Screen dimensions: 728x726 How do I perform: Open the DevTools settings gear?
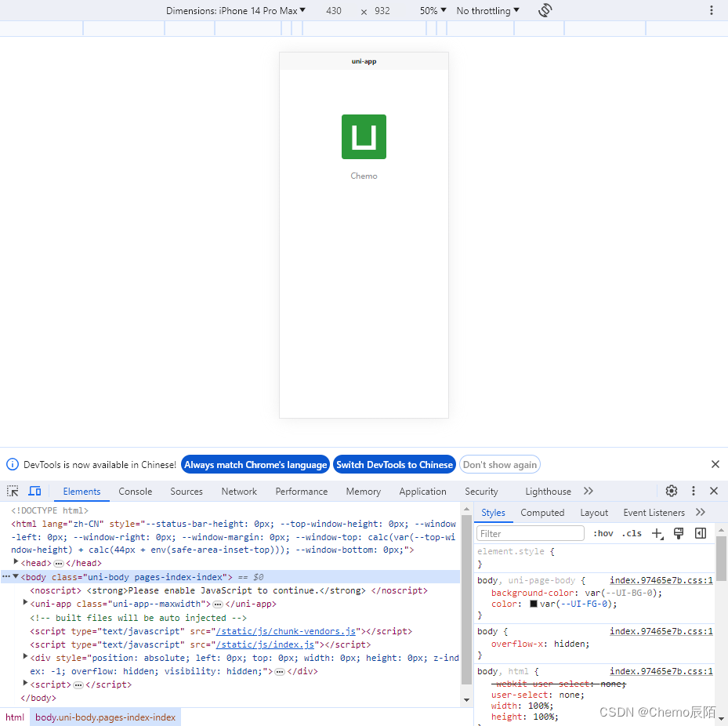(x=672, y=491)
